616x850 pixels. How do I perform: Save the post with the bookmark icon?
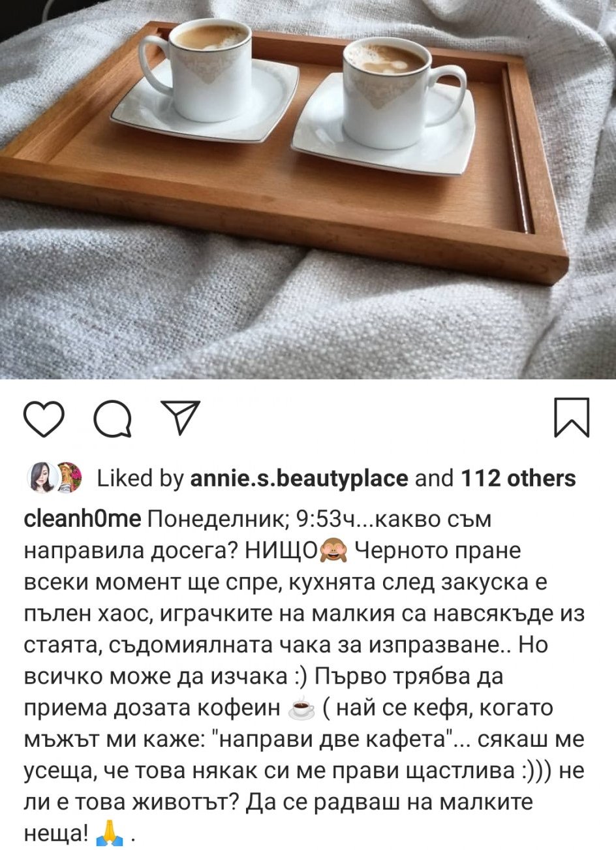click(572, 417)
